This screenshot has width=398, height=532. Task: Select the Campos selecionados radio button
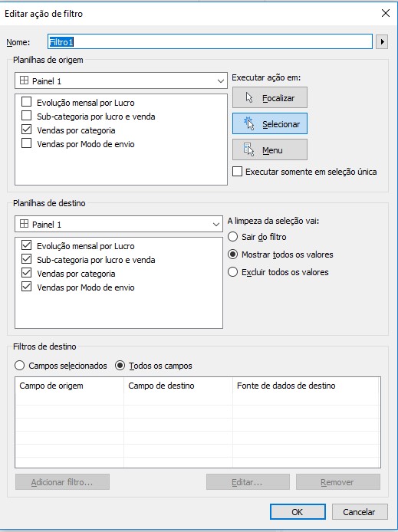tap(20, 366)
